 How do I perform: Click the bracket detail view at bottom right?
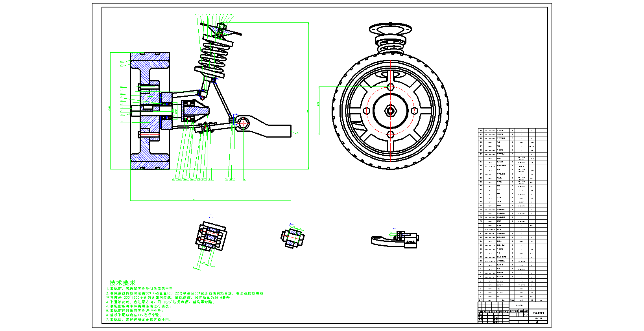tap(395, 239)
